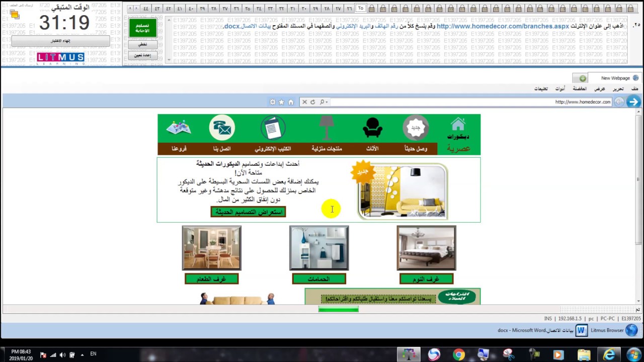644x362 pixels.
Task: Open the تحرير menu
Action: [x=618, y=89]
